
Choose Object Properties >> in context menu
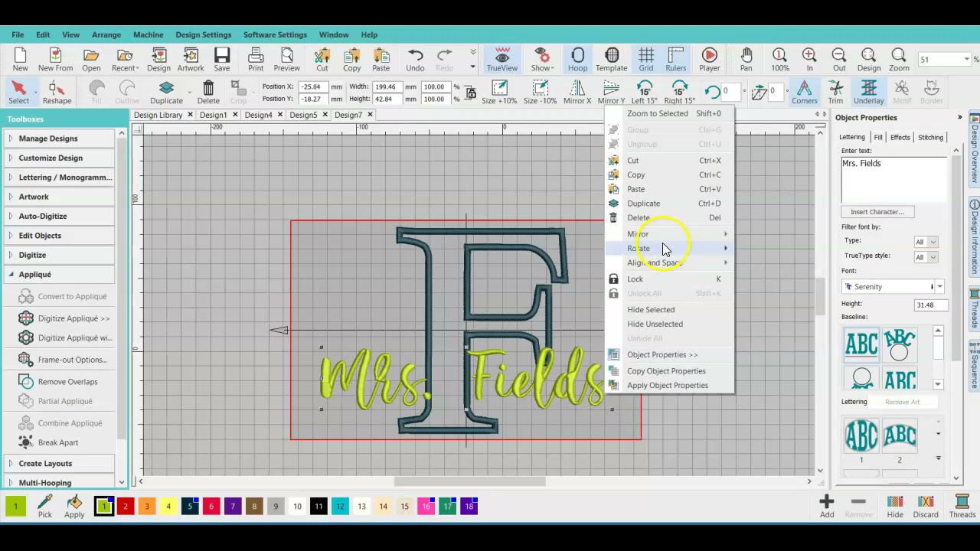point(670,354)
